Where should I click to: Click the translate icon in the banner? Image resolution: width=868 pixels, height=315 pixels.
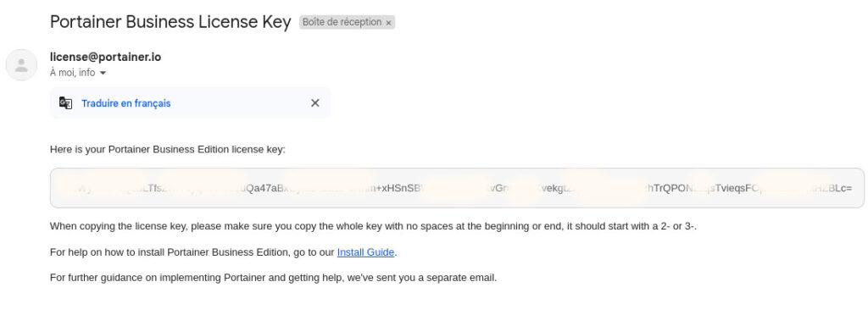click(x=66, y=103)
